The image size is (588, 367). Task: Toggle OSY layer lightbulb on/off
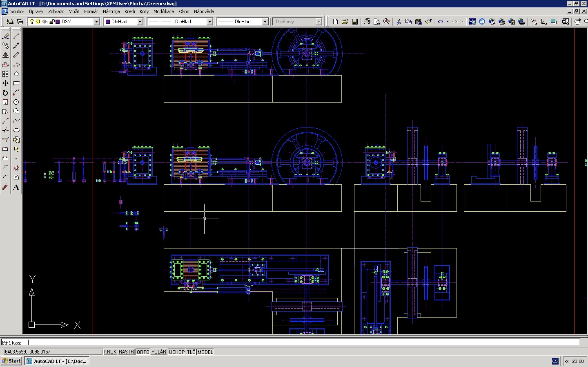[32, 22]
